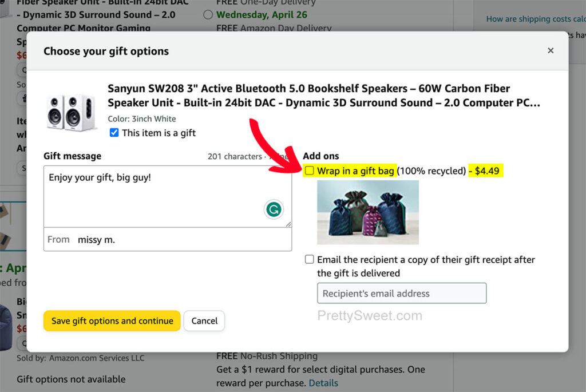Cancel the gift options dialog
This screenshot has height=392, width=586.
pos(204,320)
